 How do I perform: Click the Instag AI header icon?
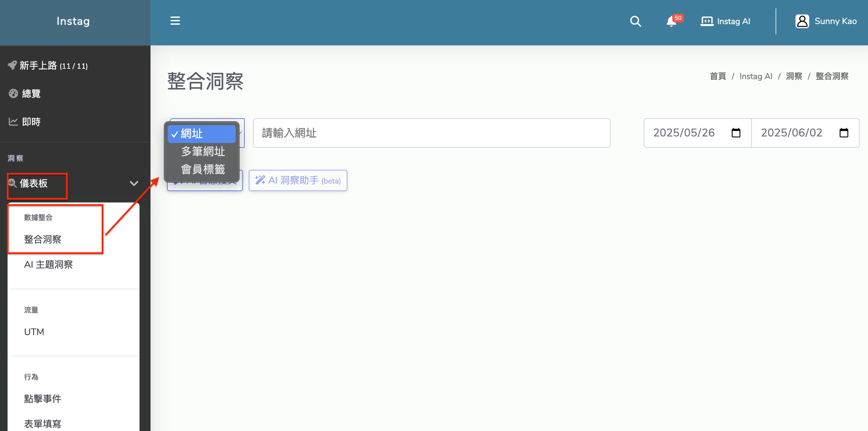tap(707, 21)
